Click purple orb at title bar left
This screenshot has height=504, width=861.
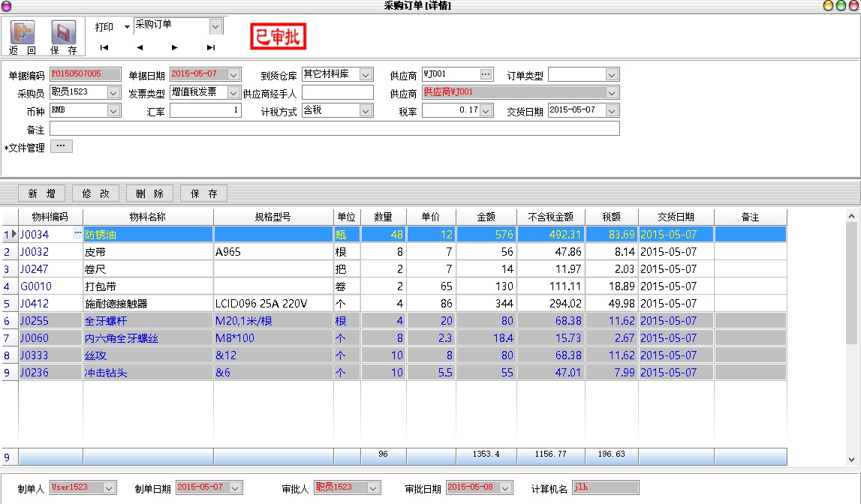[x=6, y=5]
